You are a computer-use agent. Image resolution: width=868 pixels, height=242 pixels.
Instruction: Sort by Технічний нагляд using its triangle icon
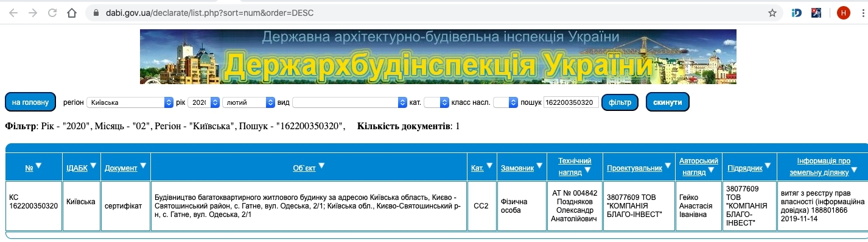[588, 170]
